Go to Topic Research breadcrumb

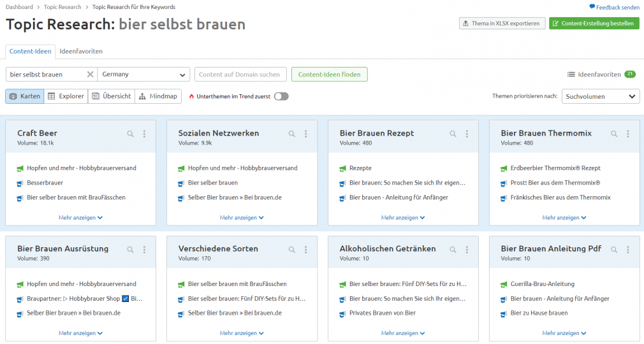(x=62, y=7)
